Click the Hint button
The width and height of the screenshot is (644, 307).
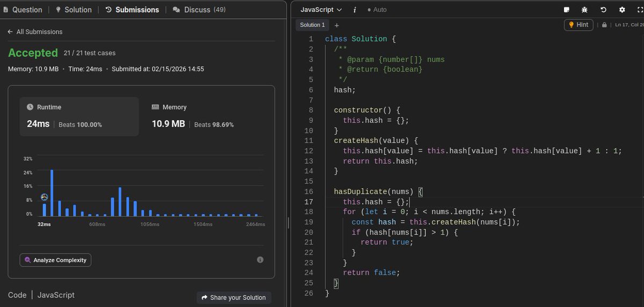point(578,25)
